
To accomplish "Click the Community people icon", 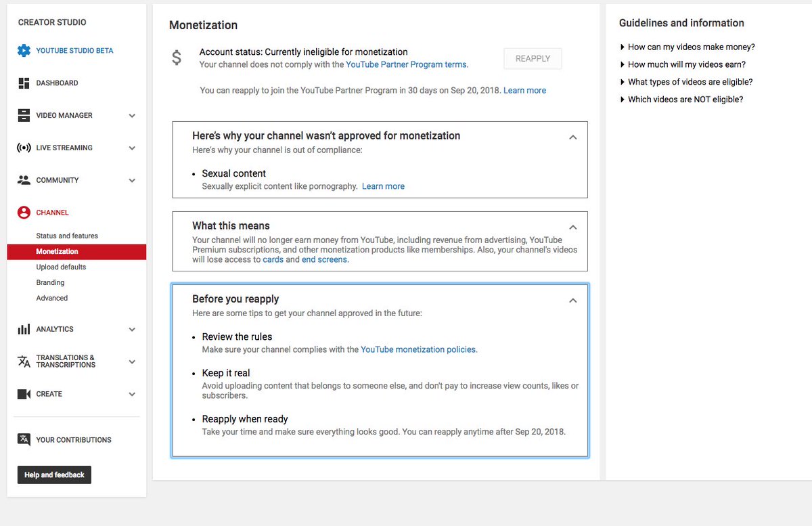I will [24, 180].
